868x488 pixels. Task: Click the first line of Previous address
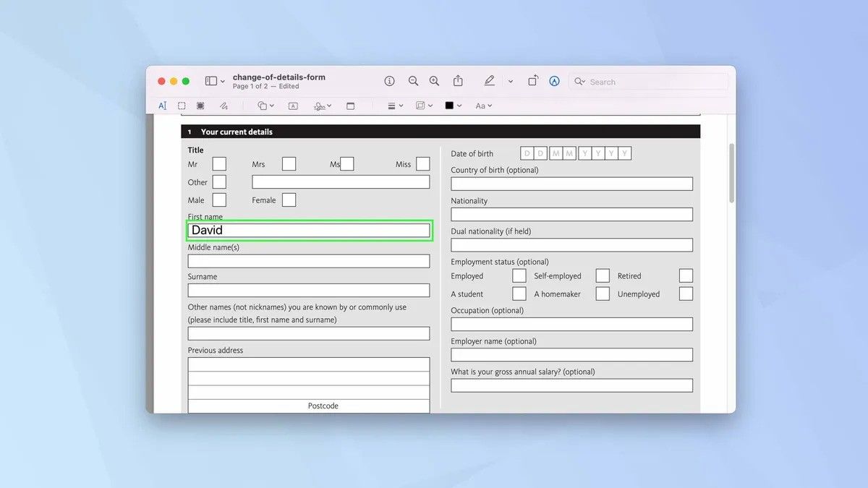[309, 364]
